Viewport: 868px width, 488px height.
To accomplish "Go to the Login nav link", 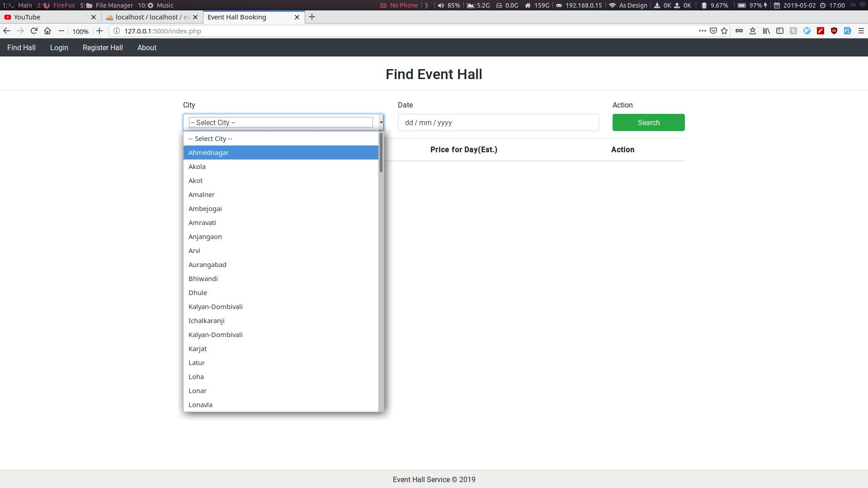I will point(59,47).
